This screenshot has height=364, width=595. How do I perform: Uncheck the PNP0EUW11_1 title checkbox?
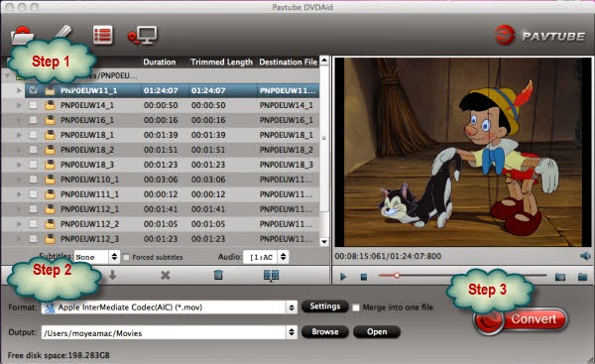pos(34,90)
